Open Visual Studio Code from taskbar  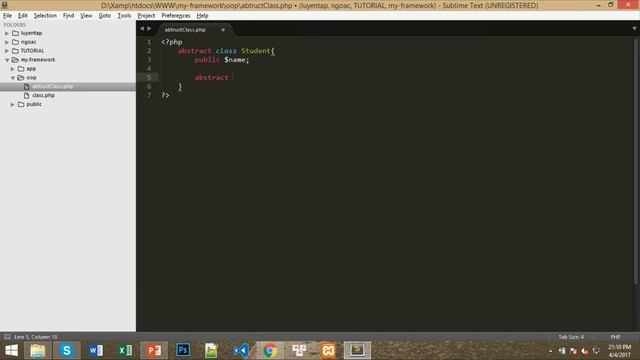coord(241,350)
